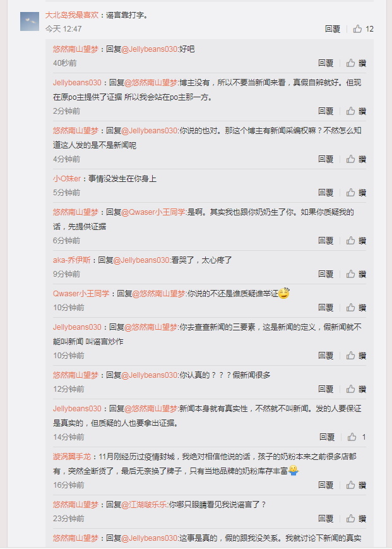
Task: Like the 漩涡翼手龙 reply posted 16分钟前
Action: pyautogui.click(x=356, y=485)
